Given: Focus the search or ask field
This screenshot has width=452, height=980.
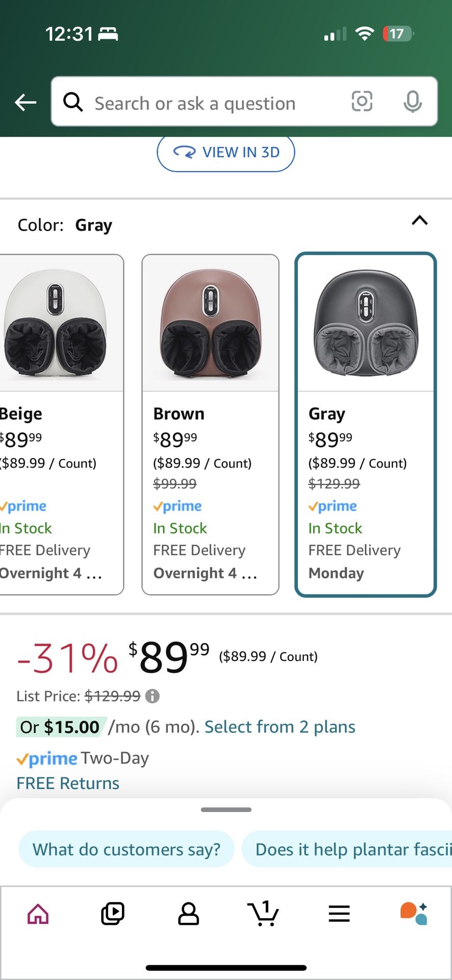Looking at the screenshot, I should click(x=204, y=103).
